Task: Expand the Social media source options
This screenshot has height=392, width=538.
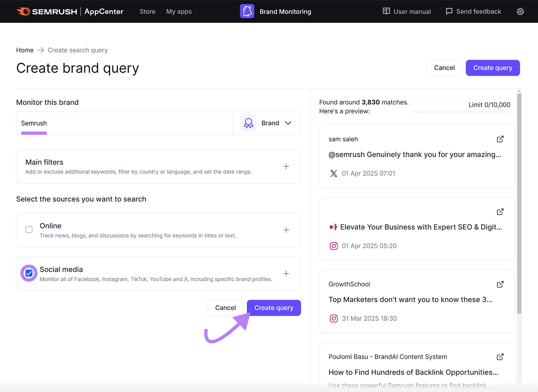Action: 286,274
